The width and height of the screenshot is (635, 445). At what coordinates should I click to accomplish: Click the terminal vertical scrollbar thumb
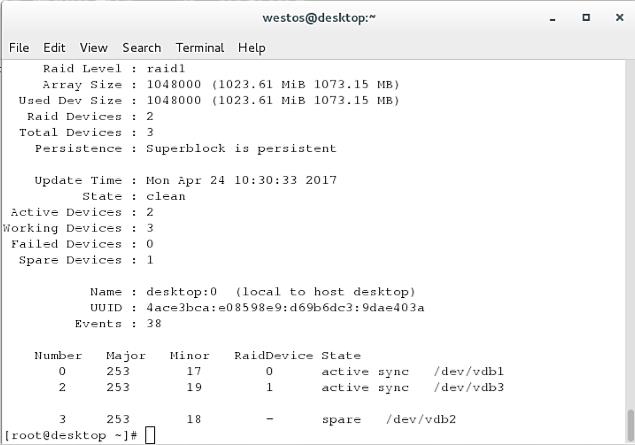tap(630, 425)
